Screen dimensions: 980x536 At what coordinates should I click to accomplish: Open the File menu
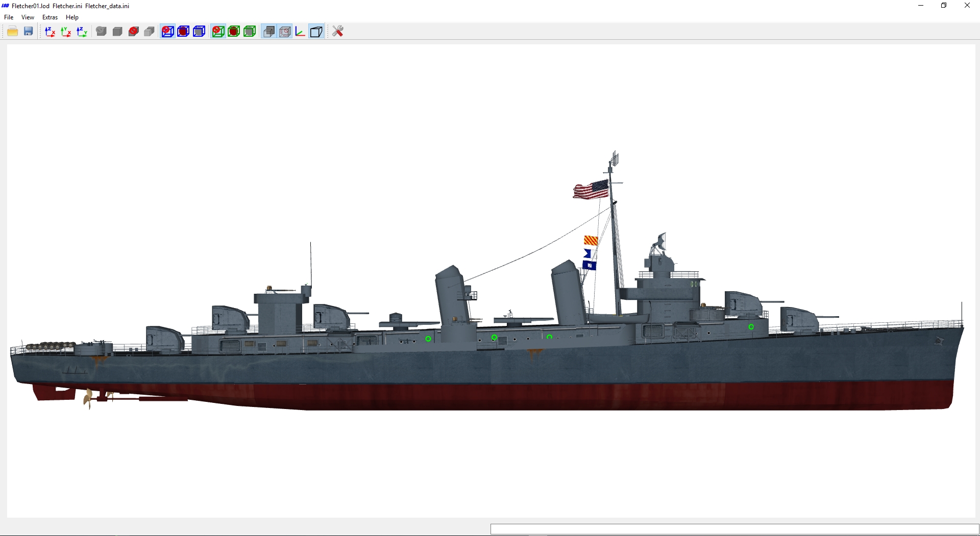click(9, 17)
